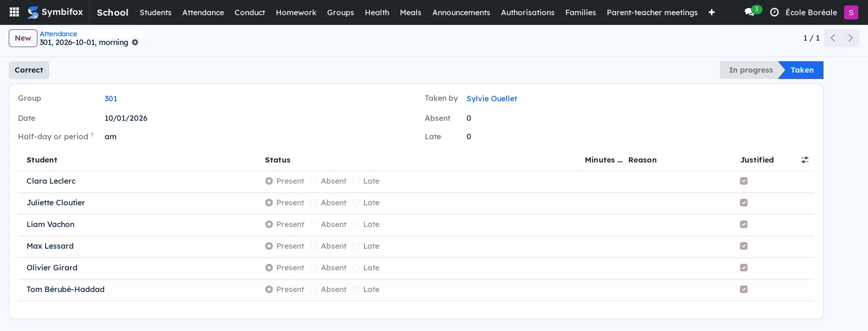Viewport: 868px width, 331px height.
Task: Sort by the Status column header
Action: 278,160
